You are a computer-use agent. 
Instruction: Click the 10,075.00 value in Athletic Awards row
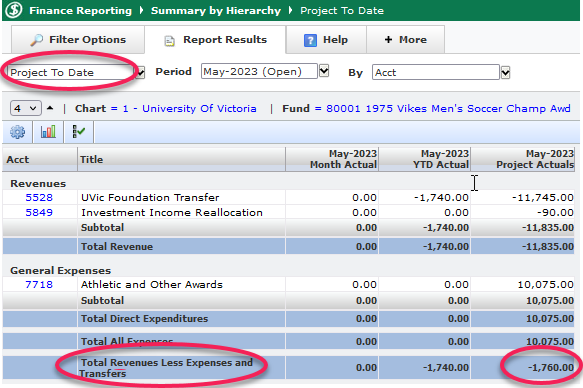tap(545, 285)
